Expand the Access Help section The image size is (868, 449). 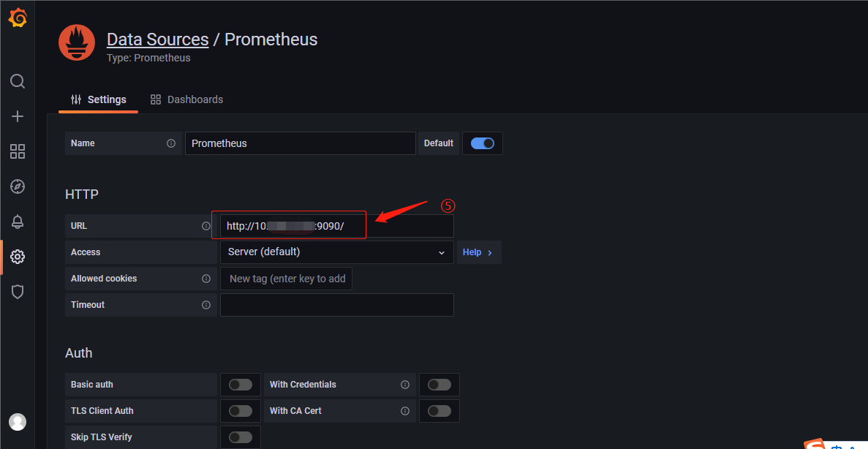click(x=478, y=252)
